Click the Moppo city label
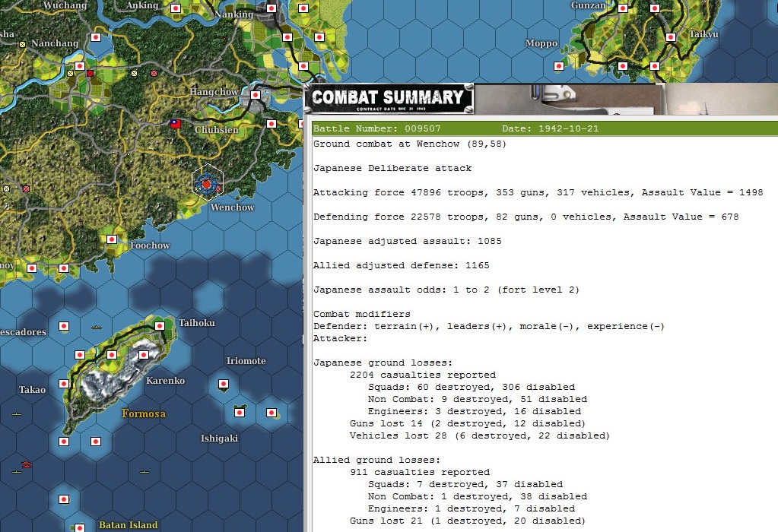The width and height of the screenshot is (778, 532). click(x=541, y=43)
